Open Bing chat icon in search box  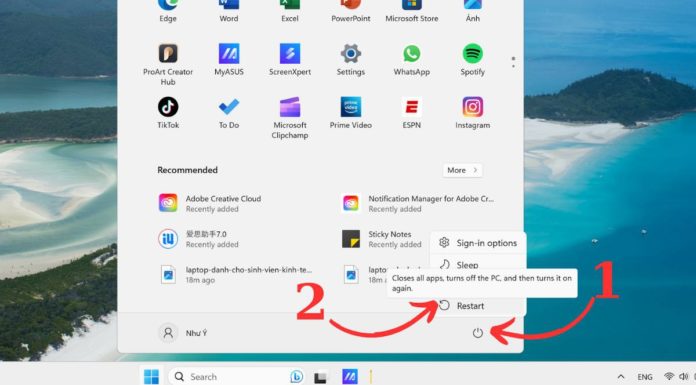(297, 377)
